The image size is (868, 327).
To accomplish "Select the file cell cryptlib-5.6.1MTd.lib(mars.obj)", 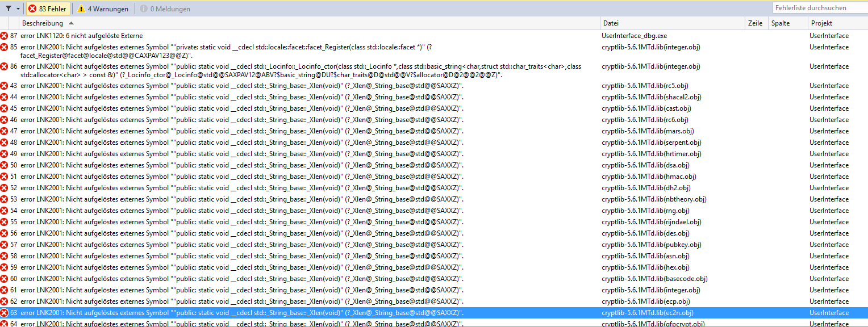I will 648,131.
